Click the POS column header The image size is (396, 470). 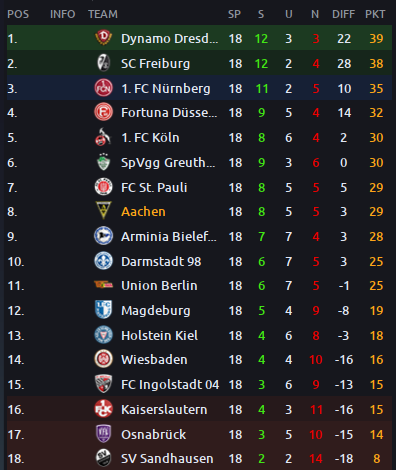pos(18,14)
